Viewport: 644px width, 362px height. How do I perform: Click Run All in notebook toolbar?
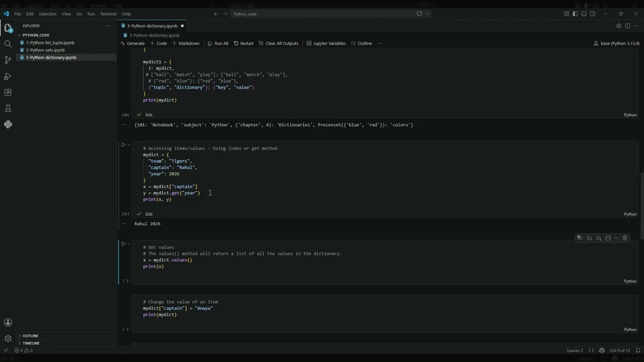[x=218, y=43]
